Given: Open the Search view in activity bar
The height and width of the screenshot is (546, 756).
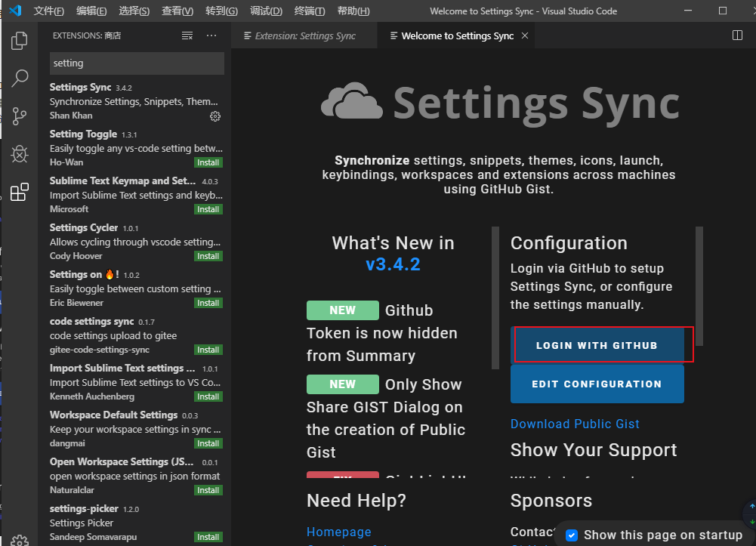Looking at the screenshot, I should 20,78.
